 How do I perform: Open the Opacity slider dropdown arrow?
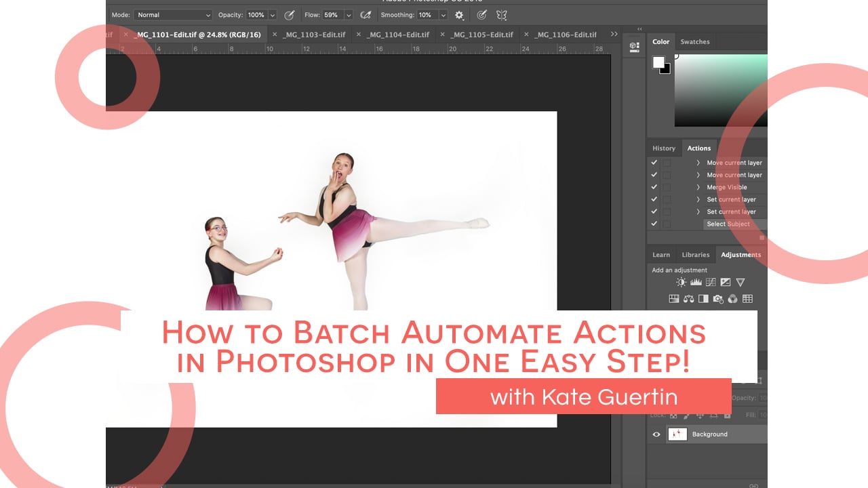(x=273, y=15)
